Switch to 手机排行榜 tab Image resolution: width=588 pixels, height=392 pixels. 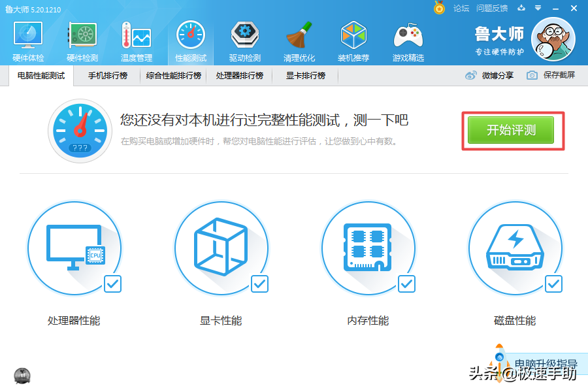coord(108,76)
